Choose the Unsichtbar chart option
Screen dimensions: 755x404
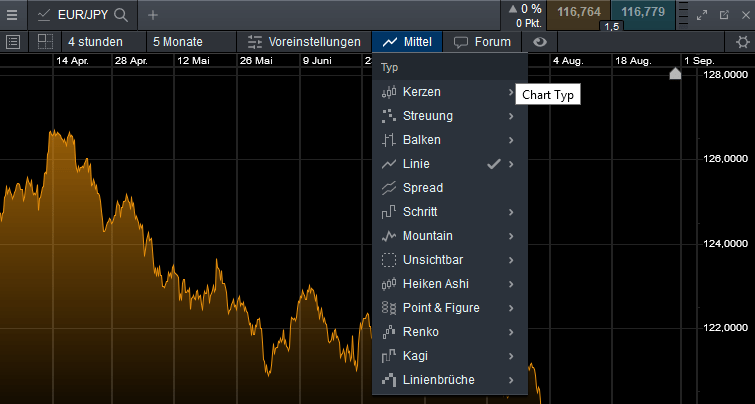point(434,260)
